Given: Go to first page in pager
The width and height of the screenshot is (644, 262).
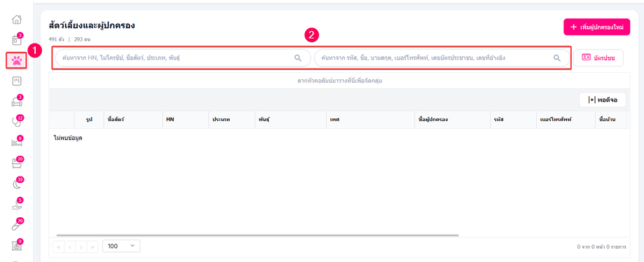Looking at the screenshot, I should click(x=59, y=247).
